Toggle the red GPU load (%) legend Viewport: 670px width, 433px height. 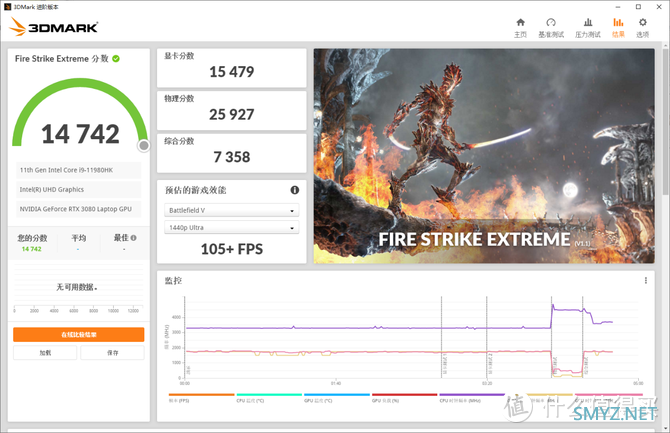405,398
